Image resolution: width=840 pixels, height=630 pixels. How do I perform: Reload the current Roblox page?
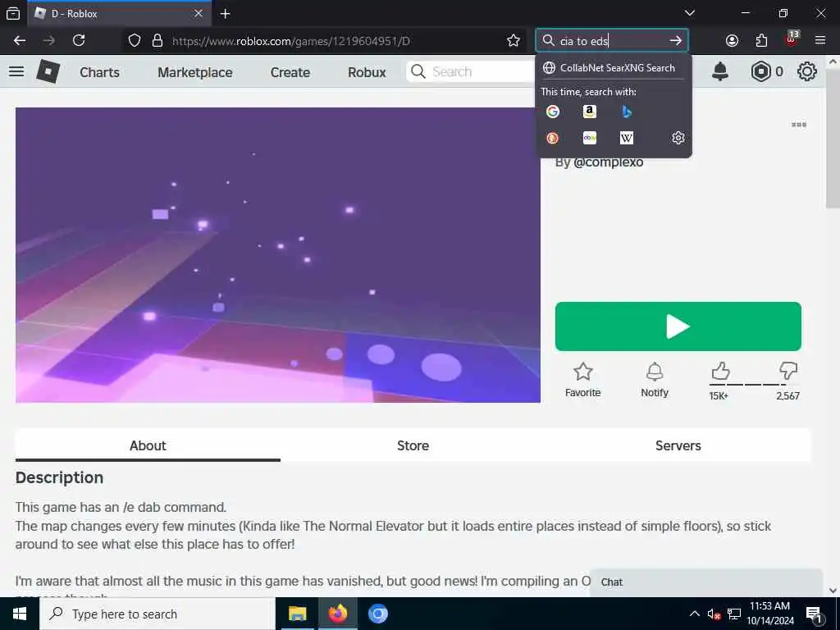click(79, 41)
